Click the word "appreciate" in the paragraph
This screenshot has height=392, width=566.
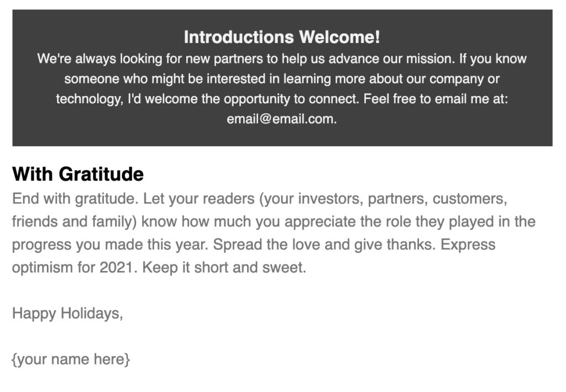[310, 221]
